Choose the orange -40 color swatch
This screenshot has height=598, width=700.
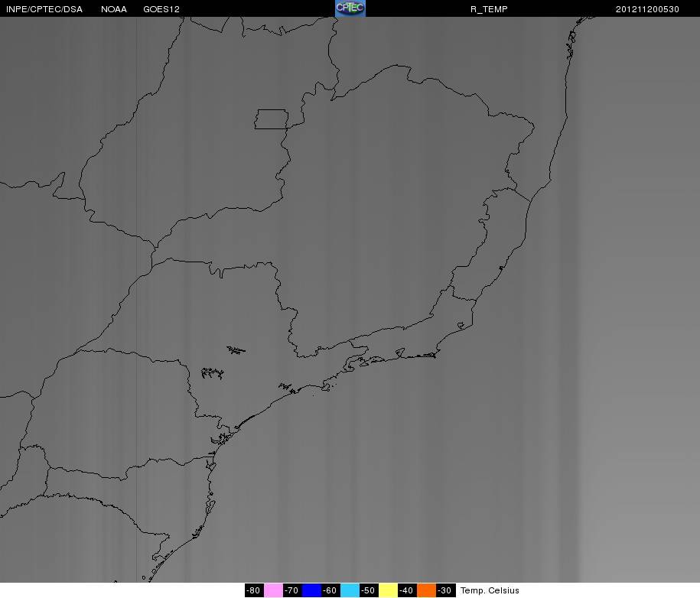[x=426, y=590]
